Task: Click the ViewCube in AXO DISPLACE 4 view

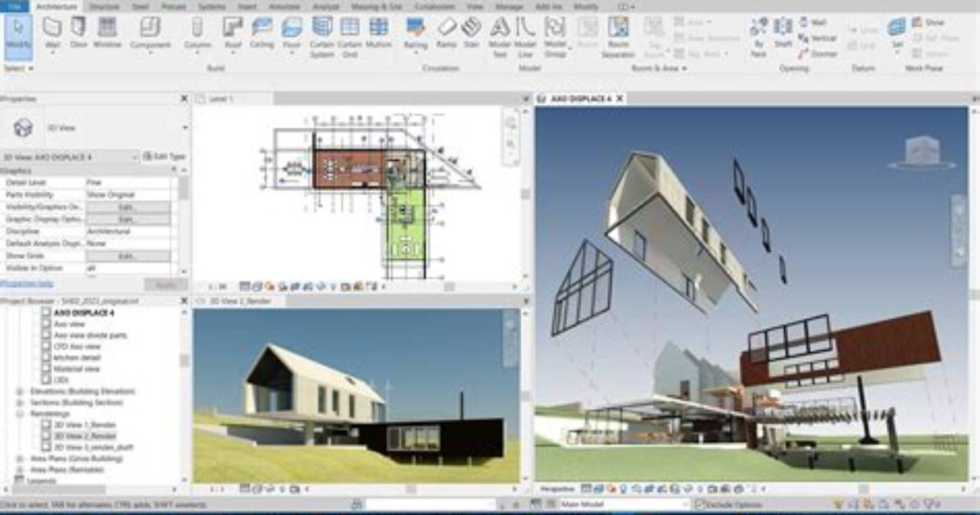Action: click(x=921, y=152)
